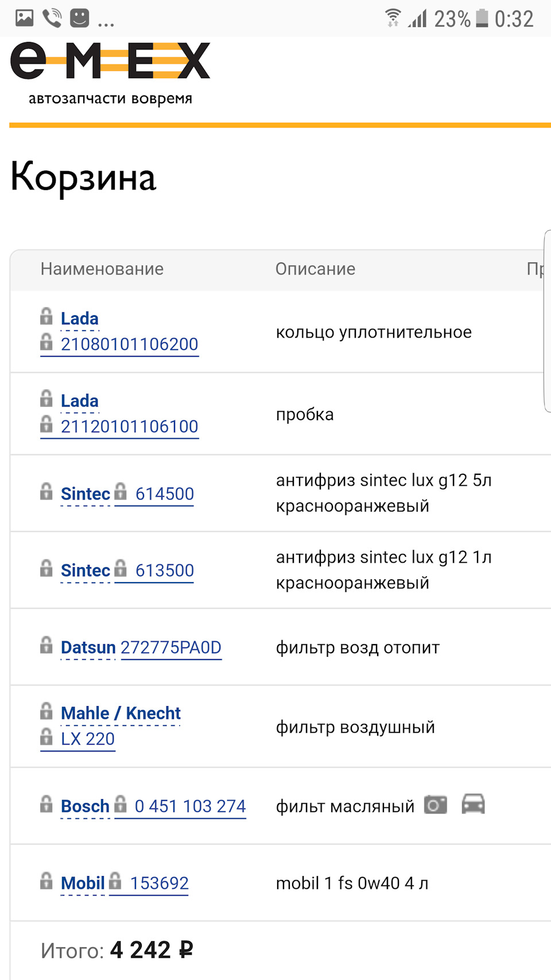Open part number link 21080101106200
The width and height of the screenshot is (551, 980).
[x=129, y=343]
